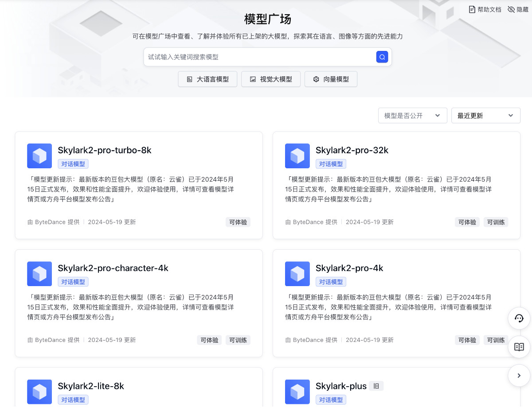Click the blue search magnifier button
This screenshot has width=532, height=415.
(x=382, y=57)
